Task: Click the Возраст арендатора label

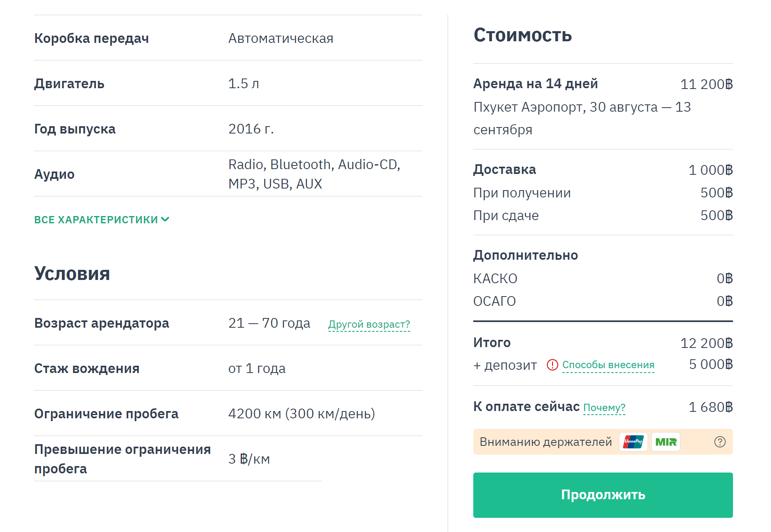Action: 102,323
